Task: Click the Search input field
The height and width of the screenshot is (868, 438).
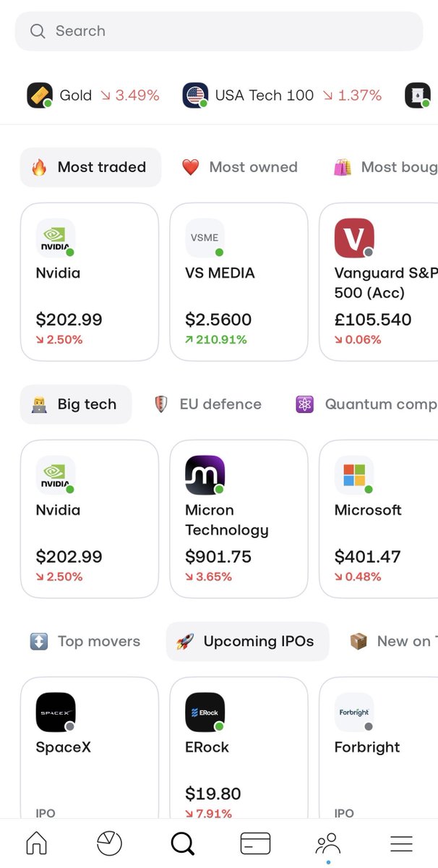Action: tap(219, 31)
